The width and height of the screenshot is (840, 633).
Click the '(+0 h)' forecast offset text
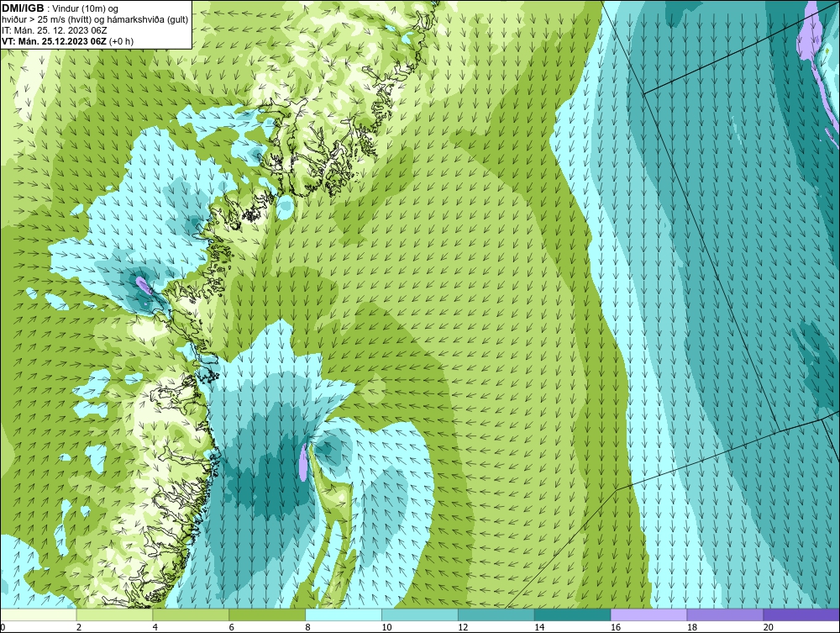[122, 41]
